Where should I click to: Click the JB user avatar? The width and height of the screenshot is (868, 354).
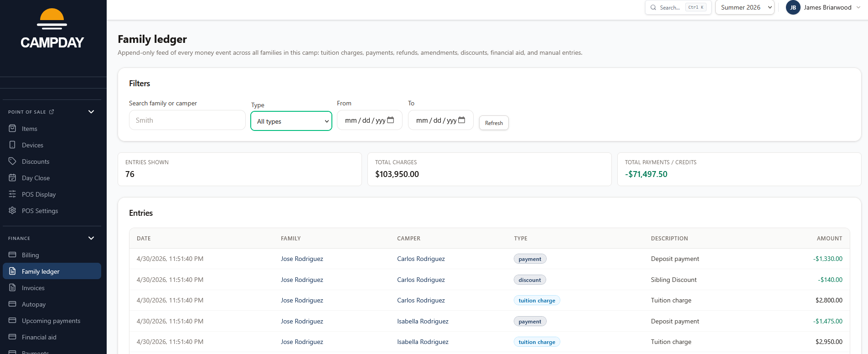point(793,7)
